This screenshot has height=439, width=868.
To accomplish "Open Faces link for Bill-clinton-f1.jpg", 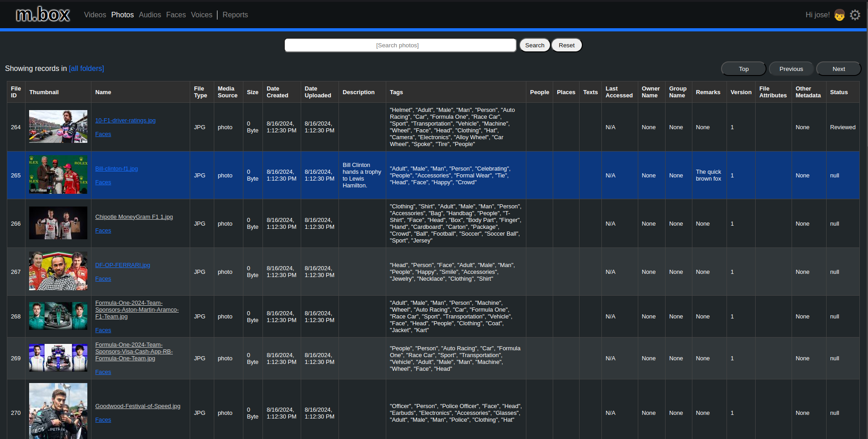I will (103, 182).
